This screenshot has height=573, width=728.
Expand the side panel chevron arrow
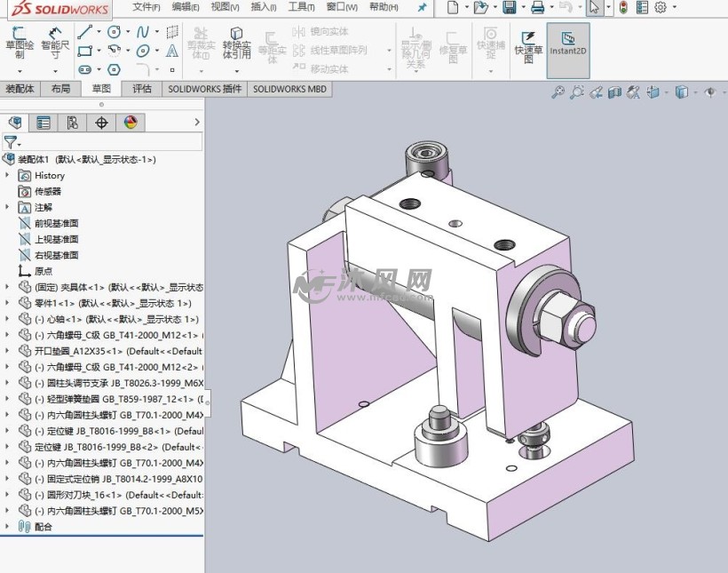tap(197, 123)
